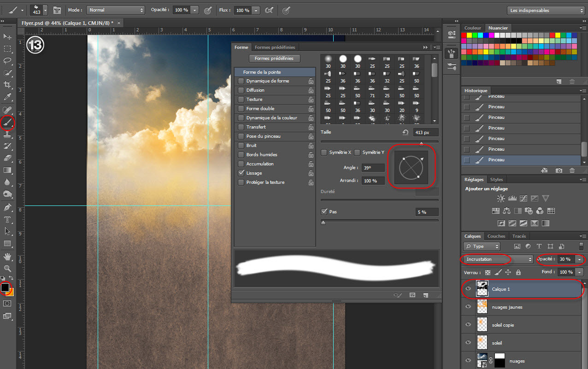The height and width of the screenshot is (369, 588).
Task: Click the black foreground color swatch
Action: (5, 287)
